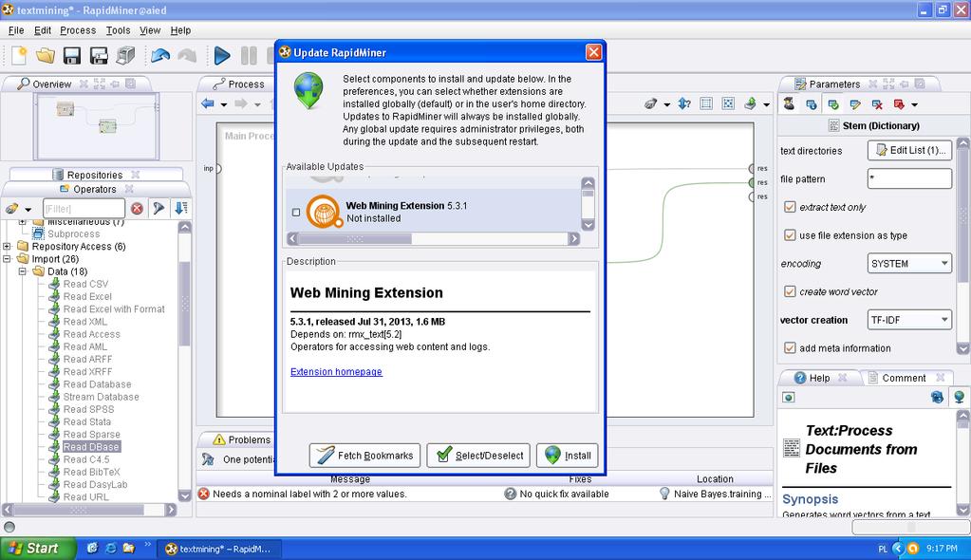Click the auto-fit grid icon in Process toolbar
Image resolution: width=971 pixels, height=560 pixels.
pyautogui.click(x=706, y=104)
